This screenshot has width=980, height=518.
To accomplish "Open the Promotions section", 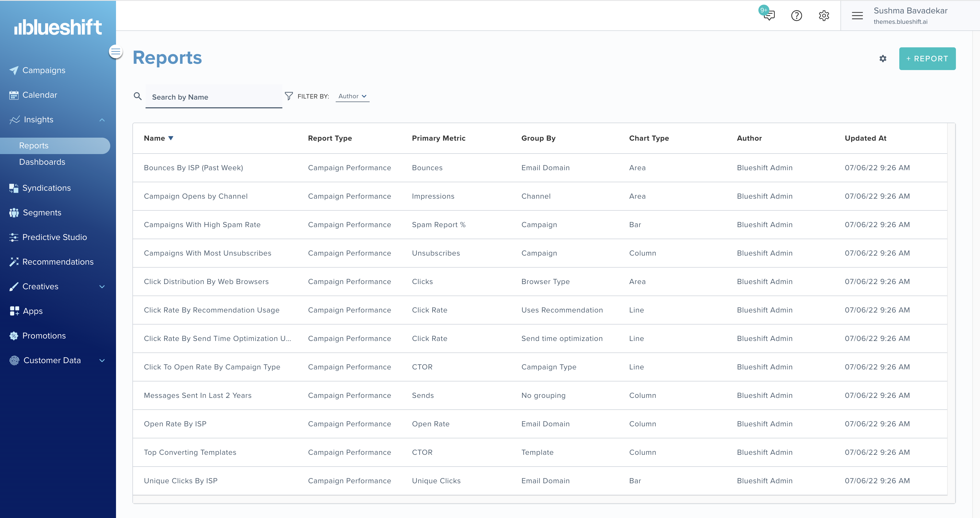I will (44, 335).
